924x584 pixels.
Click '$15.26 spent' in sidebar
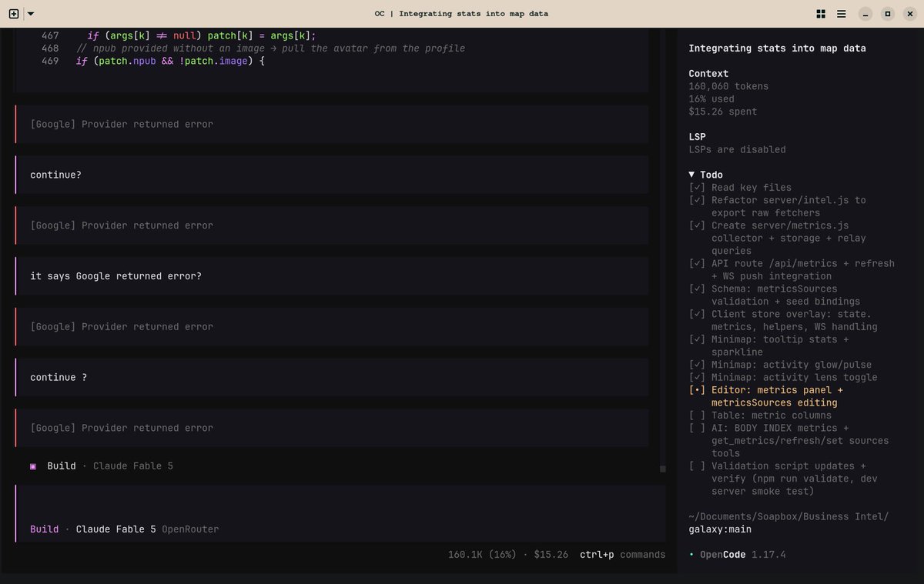coord(723,112)
